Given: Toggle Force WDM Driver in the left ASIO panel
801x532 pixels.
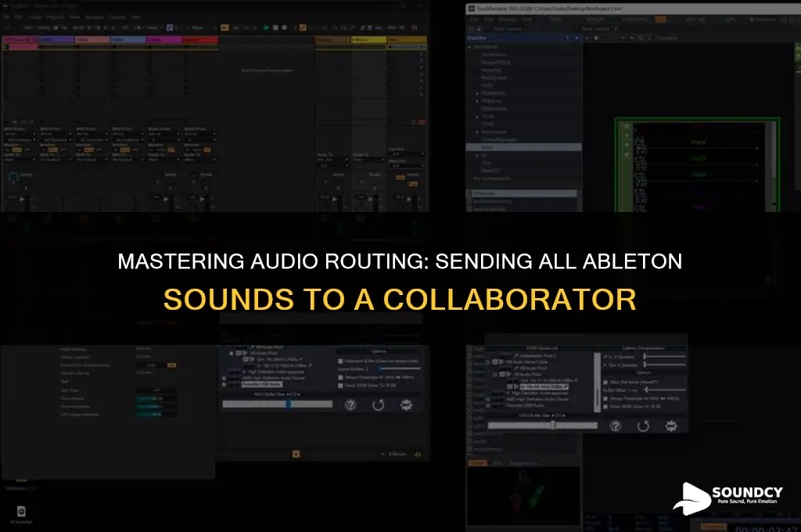Looking at the screenshot, I should (341, 386).
